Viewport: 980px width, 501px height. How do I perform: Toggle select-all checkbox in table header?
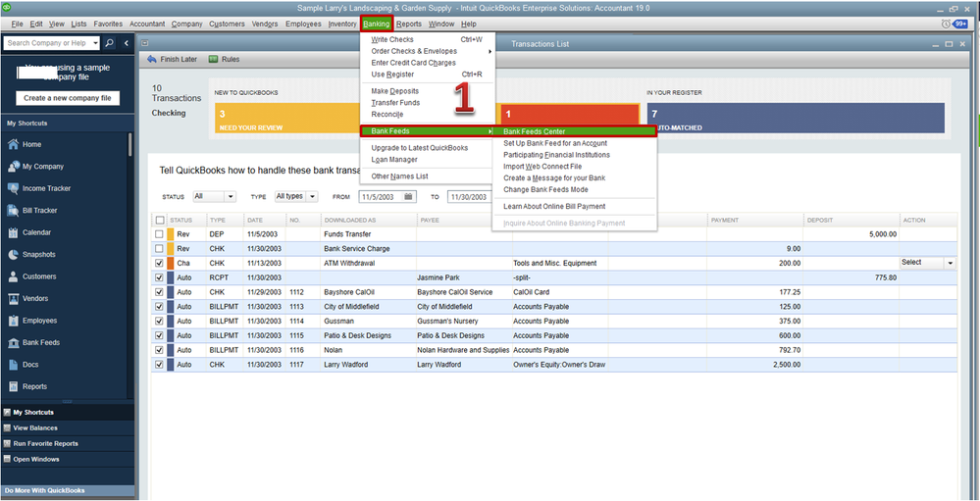(x=159, y=220)
